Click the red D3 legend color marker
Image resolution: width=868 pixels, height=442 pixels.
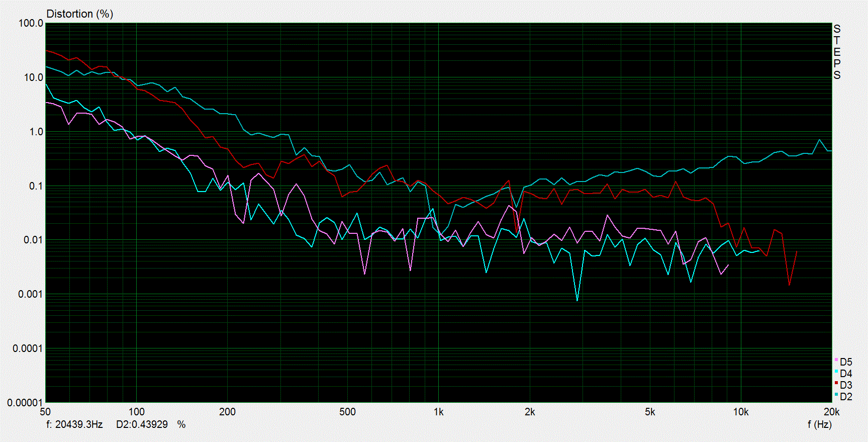836,383
